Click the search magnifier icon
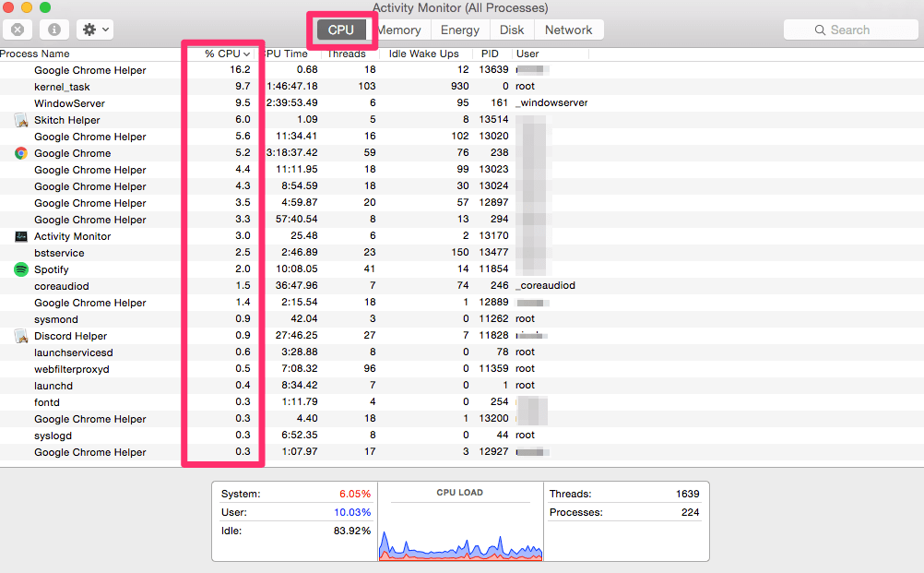The width and height of the screenshot is (924, 573). tap(820, 30)
